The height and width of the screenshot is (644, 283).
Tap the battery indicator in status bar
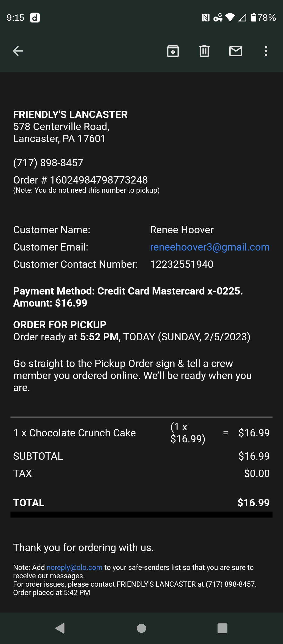click(263, 18)
